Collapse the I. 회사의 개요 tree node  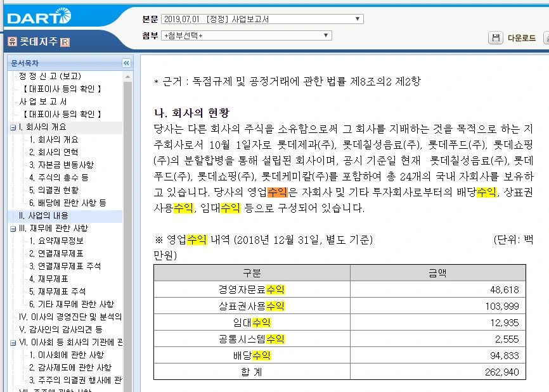point(13,128)
